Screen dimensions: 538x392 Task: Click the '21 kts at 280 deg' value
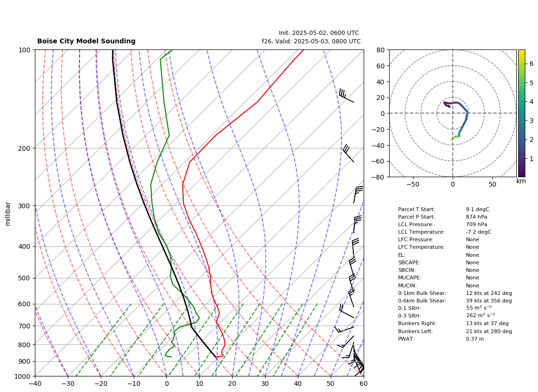[489, 331]
